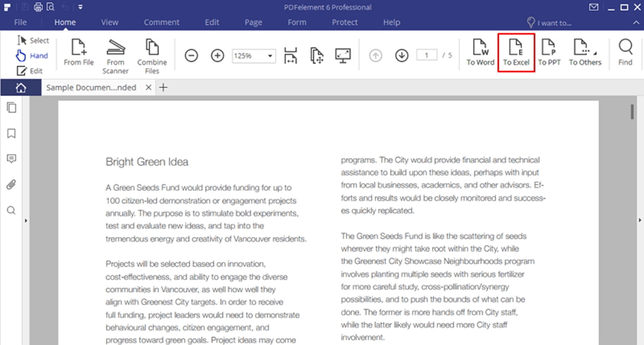The image size is (644, 345).
Task: Open the File menu
Action: click(x=20, y=22)
